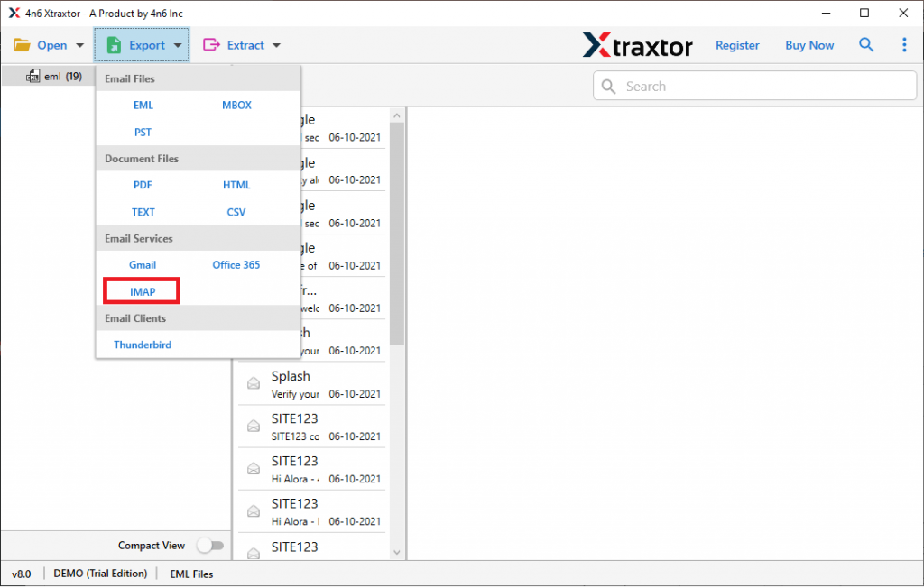Select PDF under Document Files

click(x=143, y=185)
